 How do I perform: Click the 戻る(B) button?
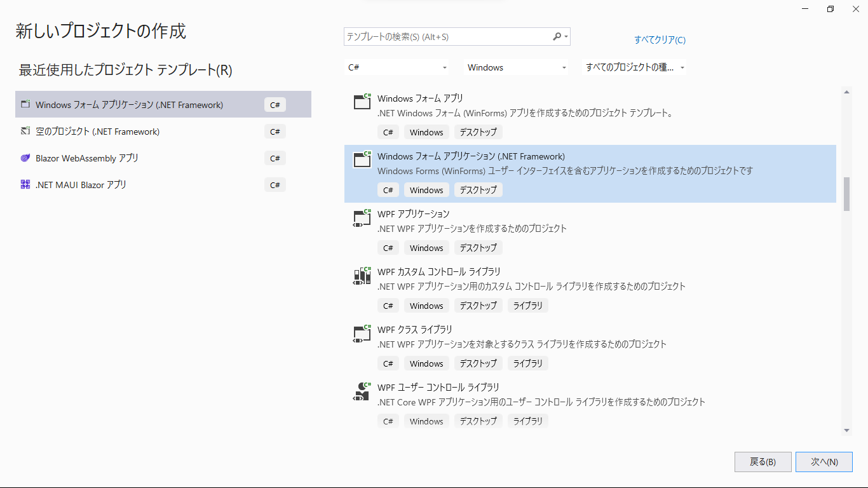pyautogui.click(x=763, y=462)
